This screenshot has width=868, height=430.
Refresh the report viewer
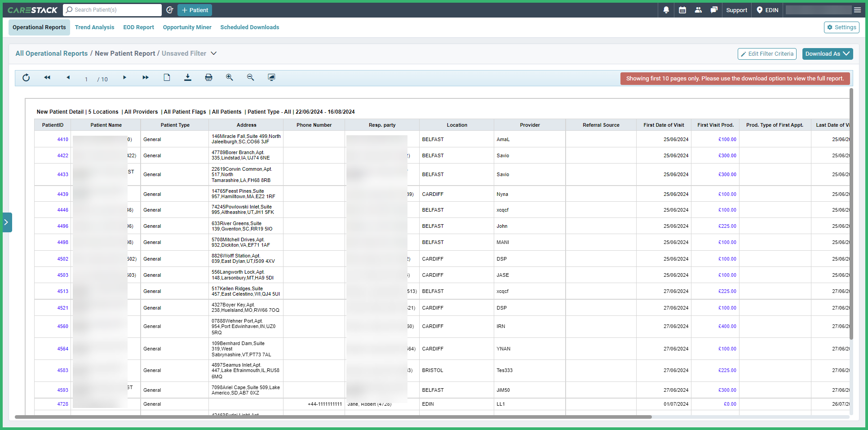[26, 78]
